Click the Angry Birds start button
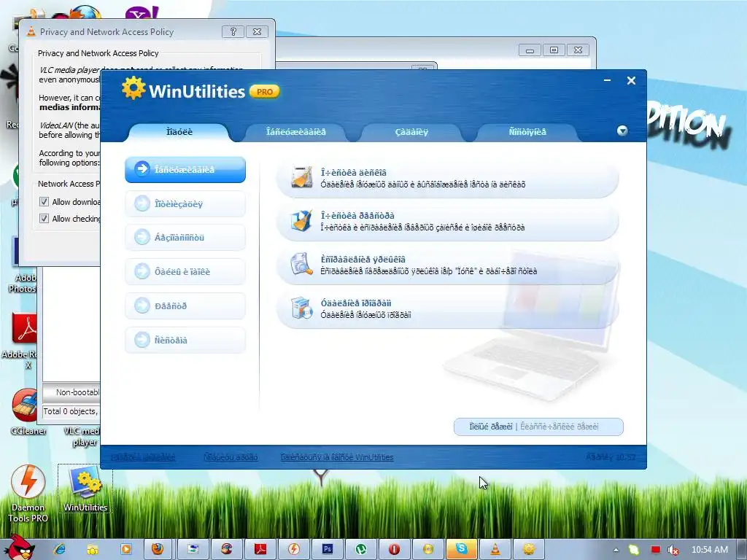 point(20,548)
